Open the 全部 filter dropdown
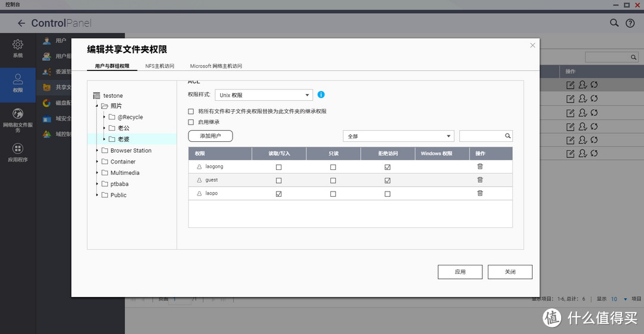 tap(398, 136)
